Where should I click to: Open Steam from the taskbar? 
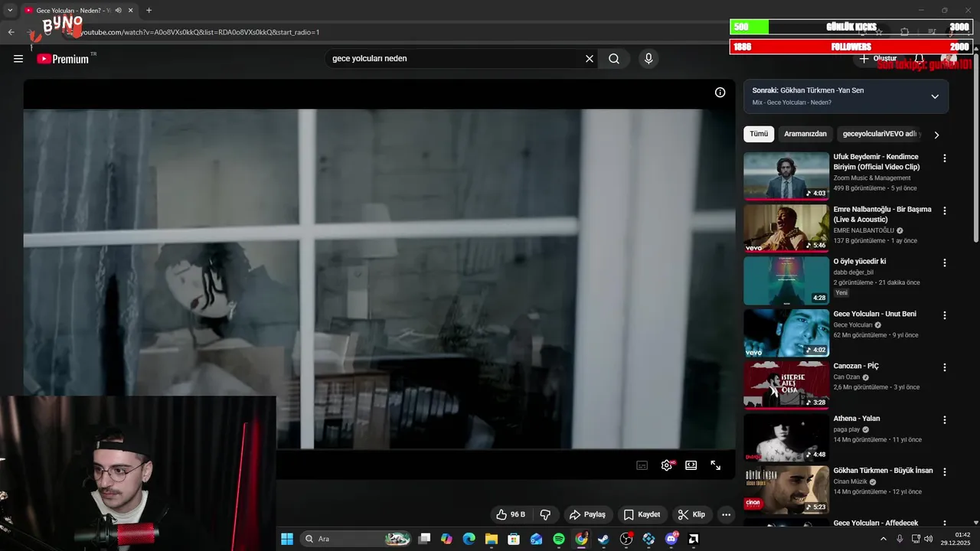tap(603, 539)
